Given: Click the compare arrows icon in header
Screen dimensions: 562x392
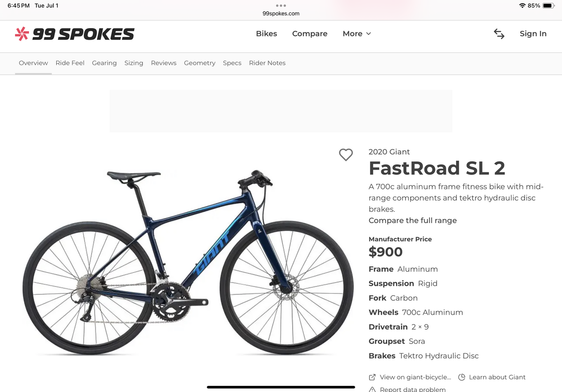Looking at the screenshot, I should 499,33.
